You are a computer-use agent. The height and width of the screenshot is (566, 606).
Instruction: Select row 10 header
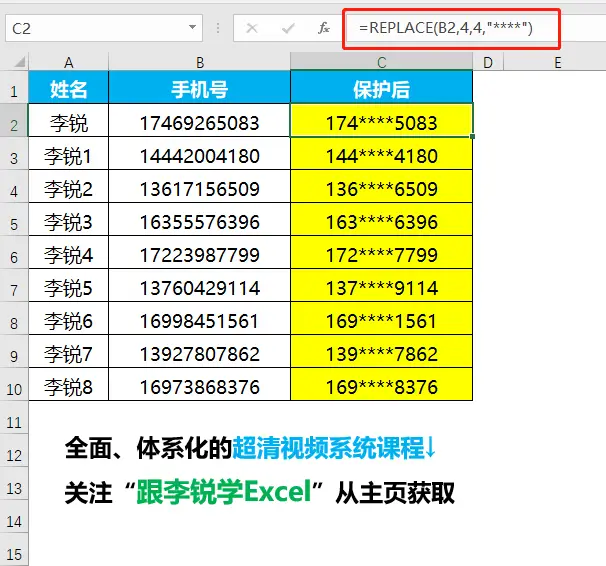click(x=14, y=384)
